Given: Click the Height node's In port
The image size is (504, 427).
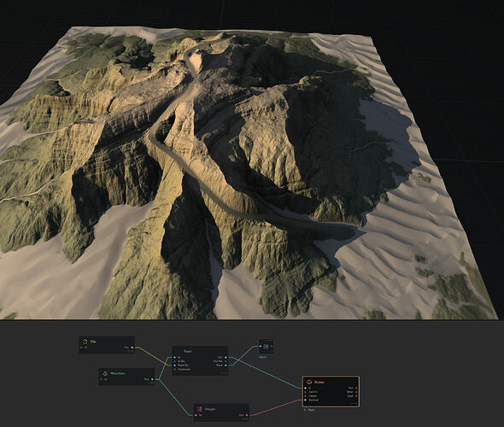Looking at the screenshot, I should (x=196, y=415).
